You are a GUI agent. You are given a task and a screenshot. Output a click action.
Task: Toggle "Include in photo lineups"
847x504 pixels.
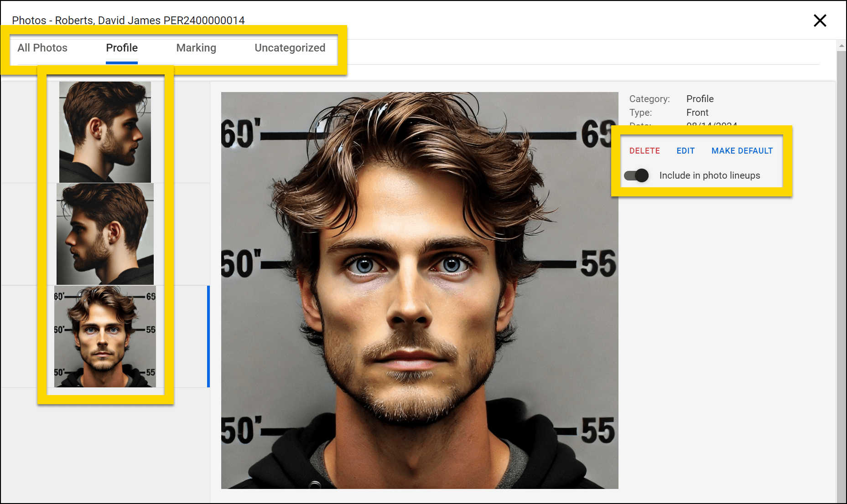(636, 175)
